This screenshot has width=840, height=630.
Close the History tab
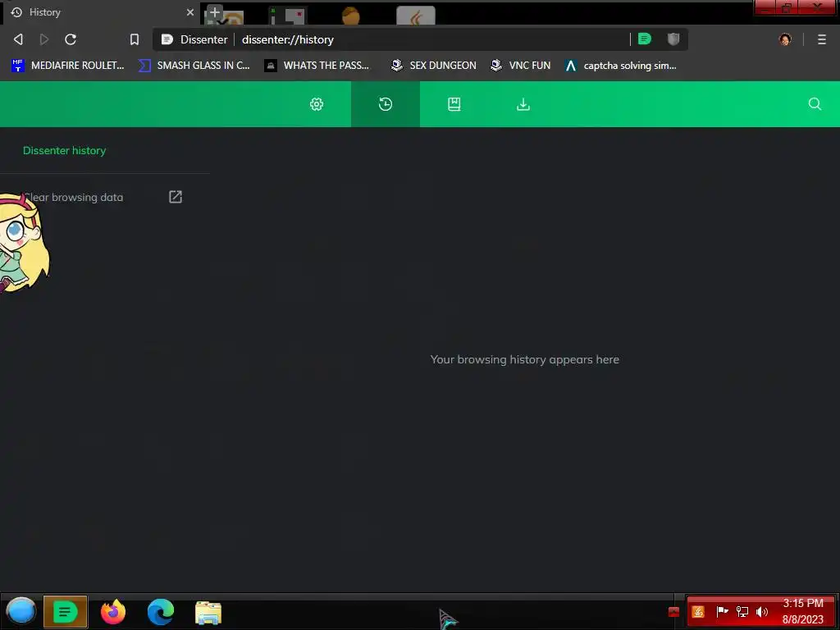(x=190, y=11)
